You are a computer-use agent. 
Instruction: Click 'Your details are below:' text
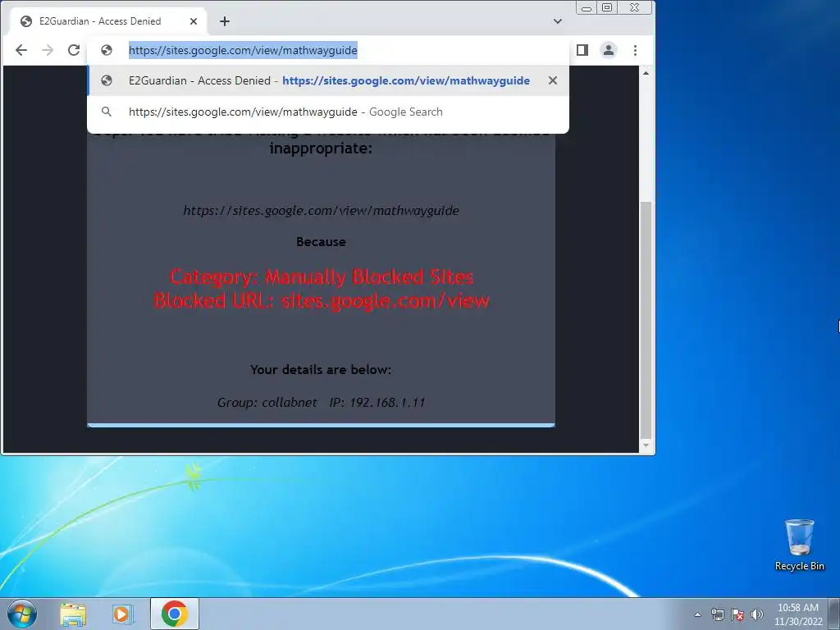(321, 370)
